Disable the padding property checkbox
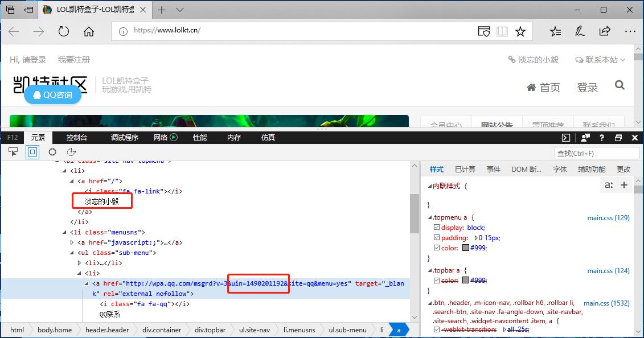Image resolution: width=644 pixels, height=338 pixels. point(437,238)
